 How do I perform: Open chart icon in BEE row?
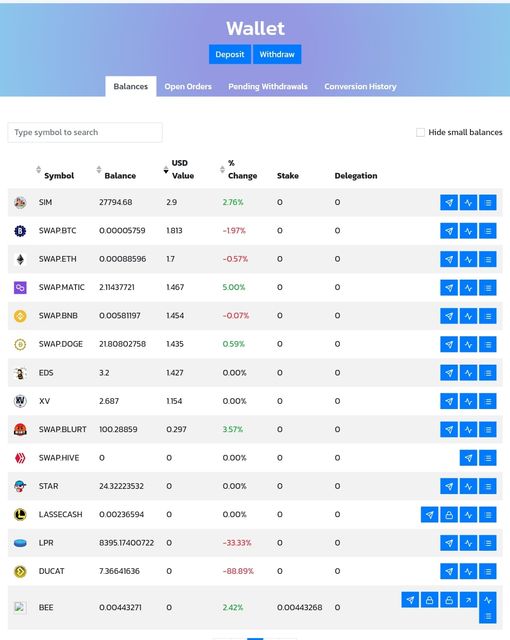[x=488, y=600]
